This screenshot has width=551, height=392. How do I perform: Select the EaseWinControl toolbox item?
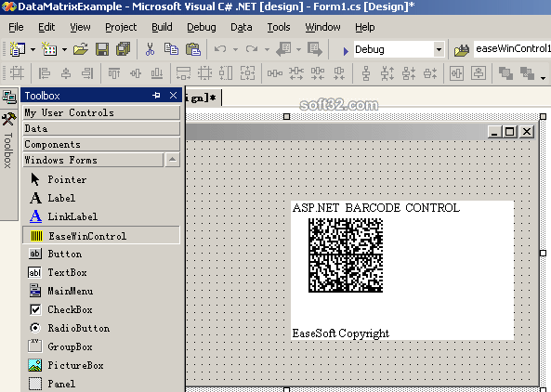click(x=101, y=236)
